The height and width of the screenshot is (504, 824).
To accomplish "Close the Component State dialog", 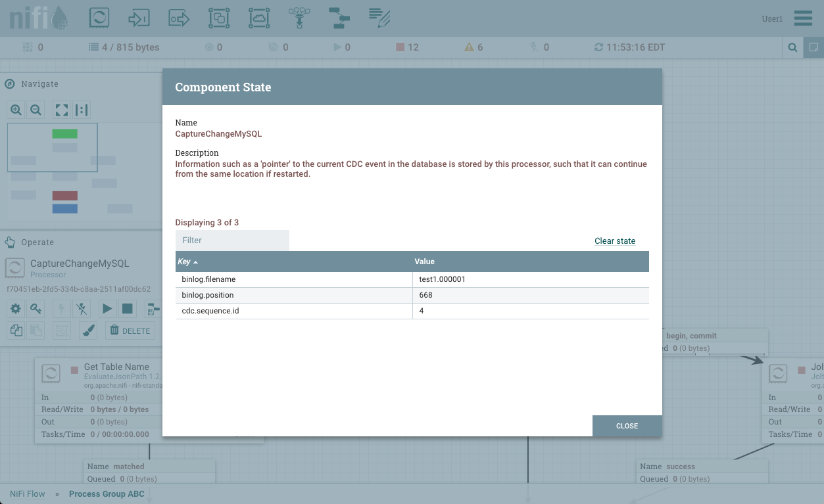I will pos(627,426).
